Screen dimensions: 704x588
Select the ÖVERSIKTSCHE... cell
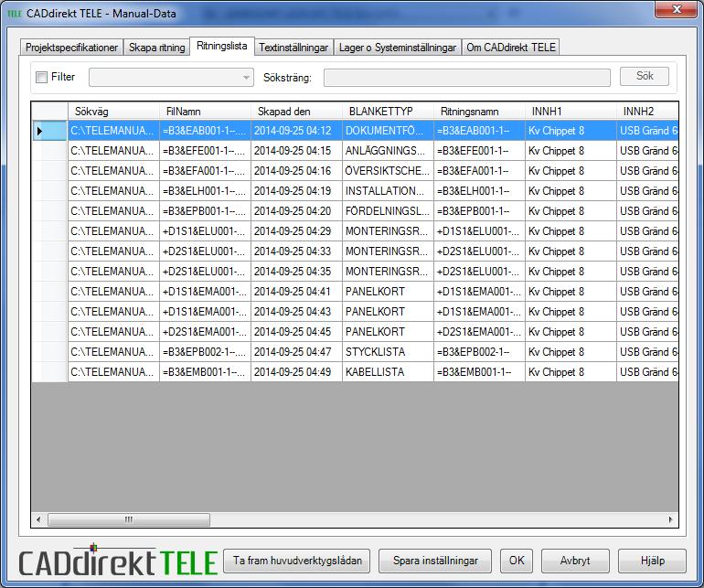pos(388,171)
